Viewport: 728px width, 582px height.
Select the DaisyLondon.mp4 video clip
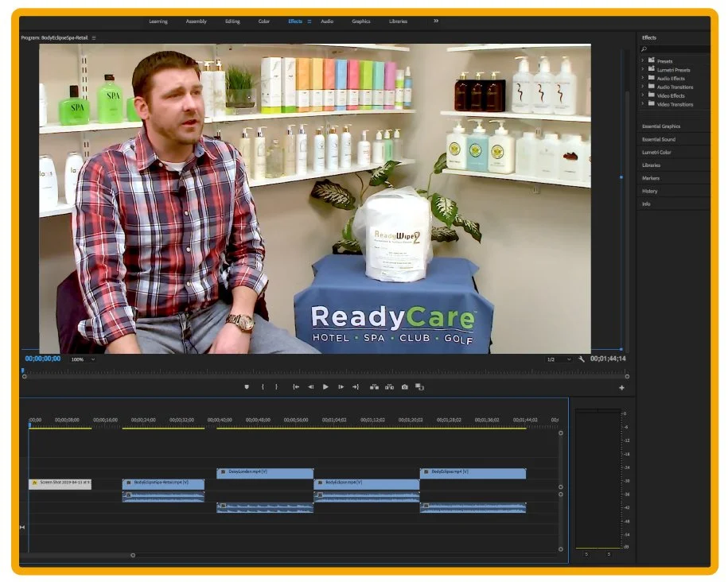(265, 473)
